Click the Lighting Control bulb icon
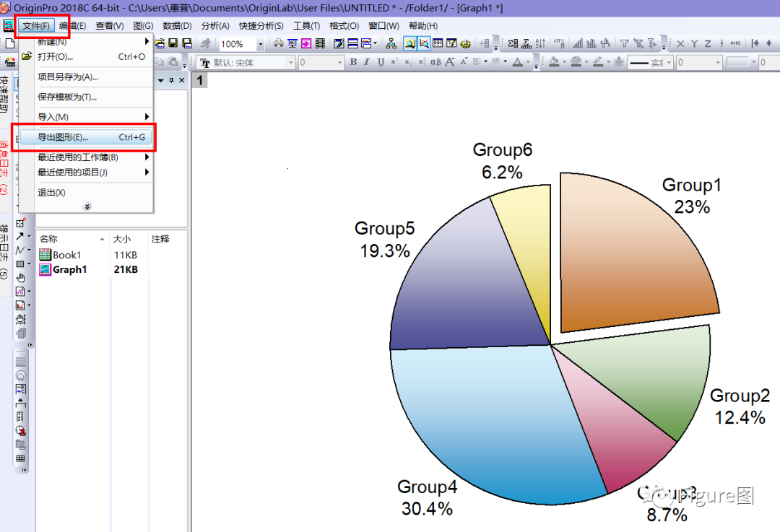780x532 pixels. [x=619, y=62]
